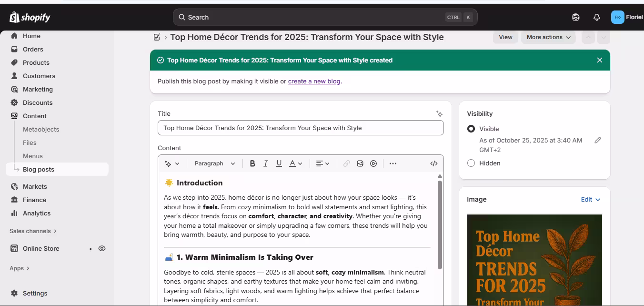Open the text alignment dropdown

pyautogui.click(x=322, y=163)
